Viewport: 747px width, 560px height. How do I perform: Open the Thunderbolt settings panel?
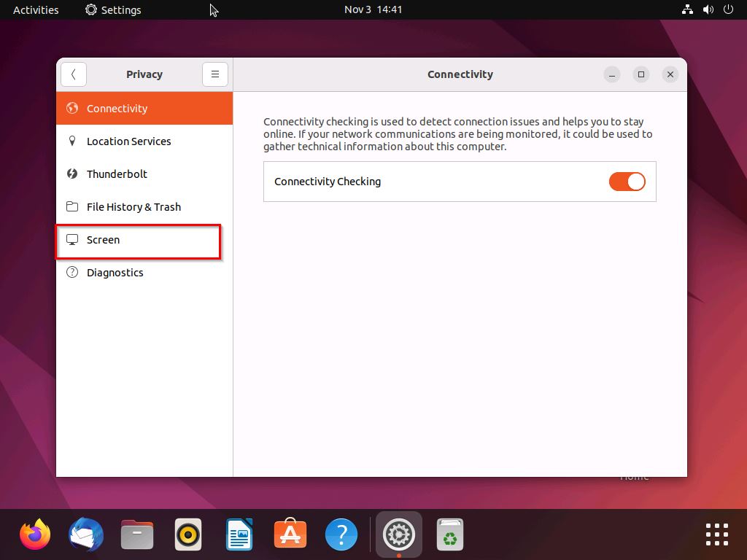click(117, 174)
